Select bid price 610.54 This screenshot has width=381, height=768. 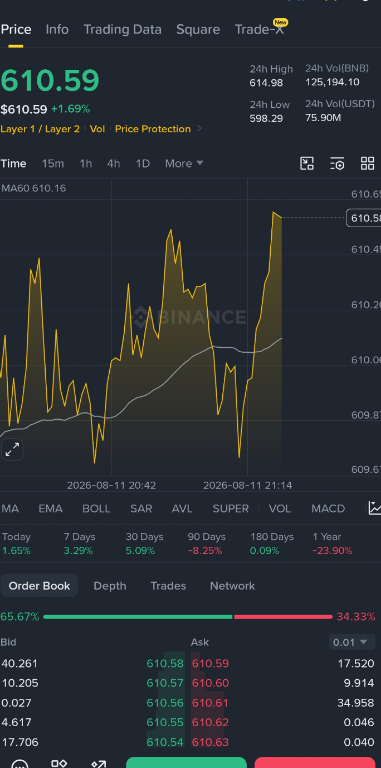[165, 742]
